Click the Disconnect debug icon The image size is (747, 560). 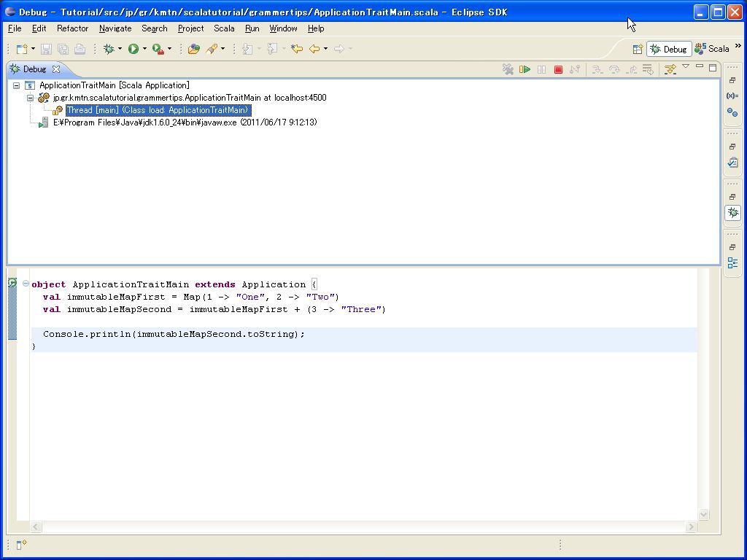coord(575,69)
